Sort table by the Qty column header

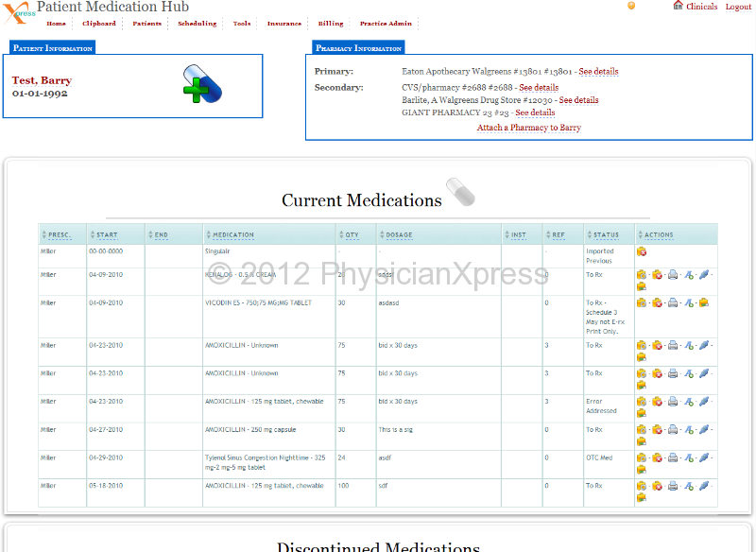(x=352, y=234)
